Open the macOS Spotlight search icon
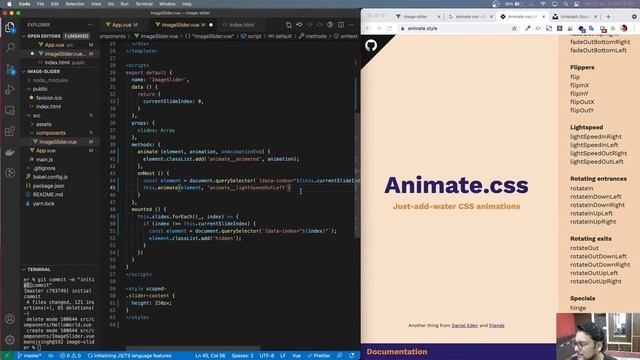 pyautogui.click(x=566, y=4)
